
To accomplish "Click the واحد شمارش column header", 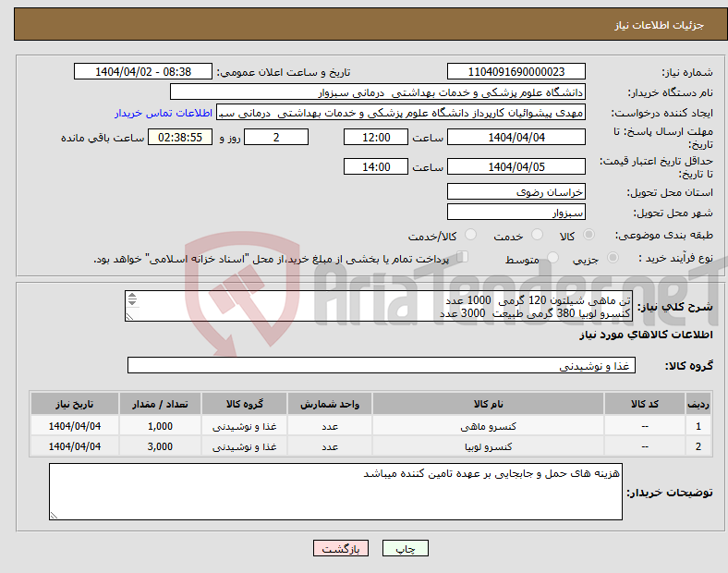I will (330, 404).
